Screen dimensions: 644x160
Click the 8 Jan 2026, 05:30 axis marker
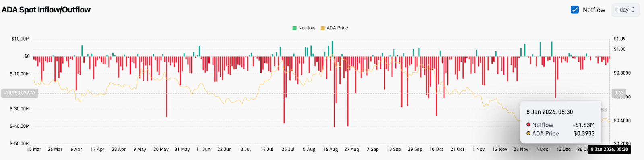[x=609, y=149]
